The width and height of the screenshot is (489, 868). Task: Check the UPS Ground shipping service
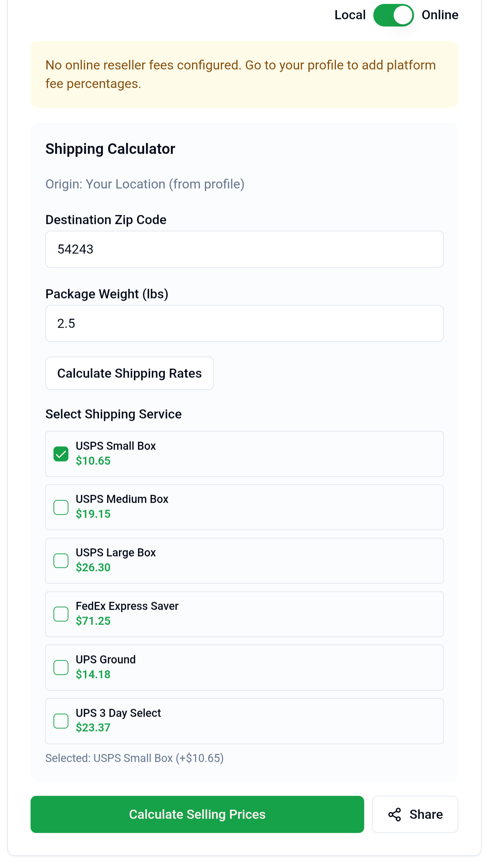pos(61,667)
